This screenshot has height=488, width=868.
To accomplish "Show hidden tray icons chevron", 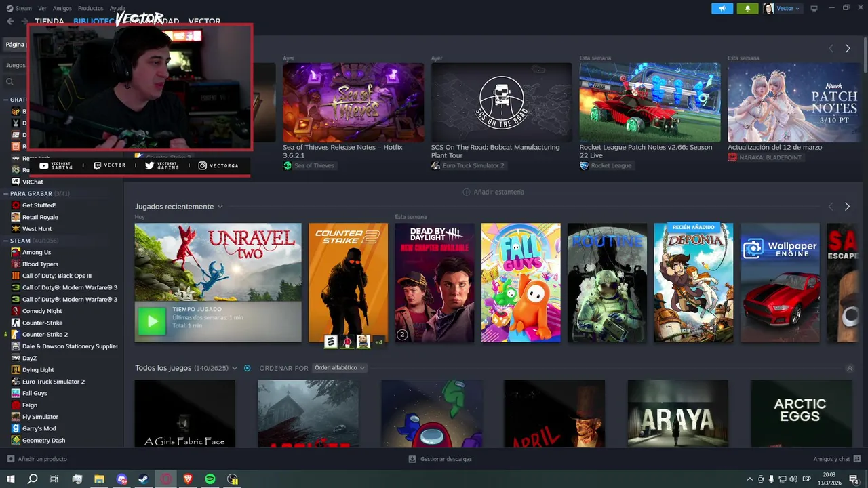I will click(749, 479).
